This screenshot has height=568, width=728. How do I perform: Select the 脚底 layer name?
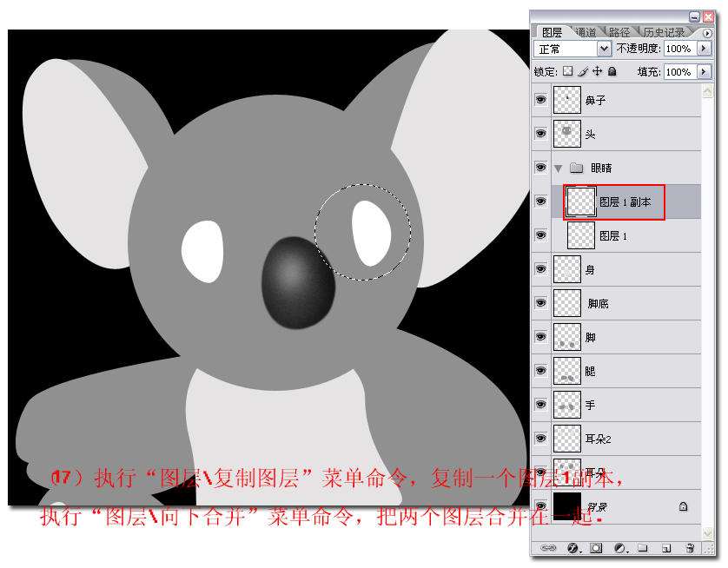598,303
